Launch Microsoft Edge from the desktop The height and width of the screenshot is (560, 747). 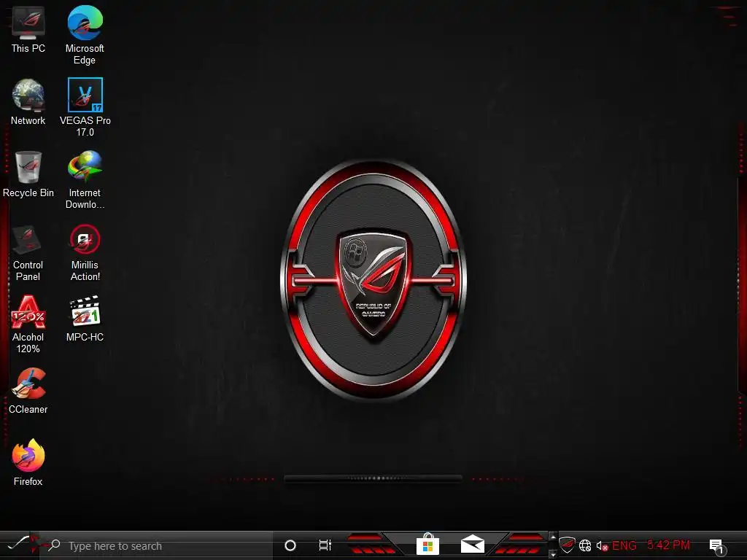(x=85, y=34)
